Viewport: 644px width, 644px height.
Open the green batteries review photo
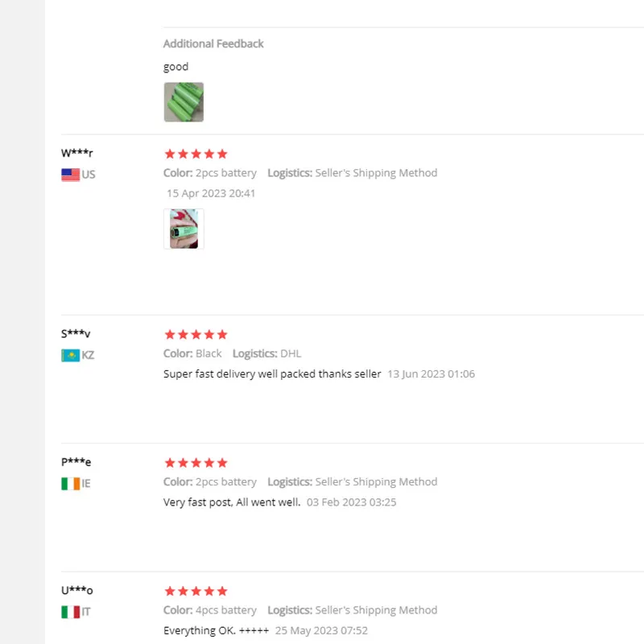[184, 102]
